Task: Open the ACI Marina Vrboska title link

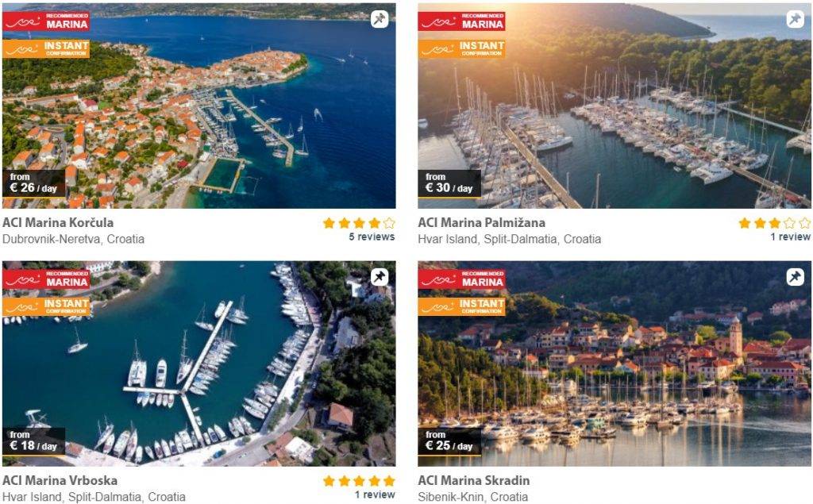Action: pos(60,480)
